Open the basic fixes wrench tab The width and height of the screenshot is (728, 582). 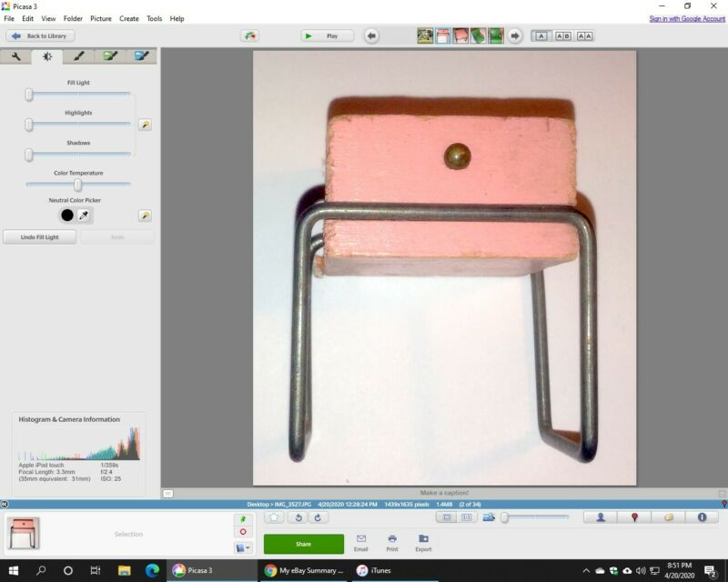click(15, 56)
